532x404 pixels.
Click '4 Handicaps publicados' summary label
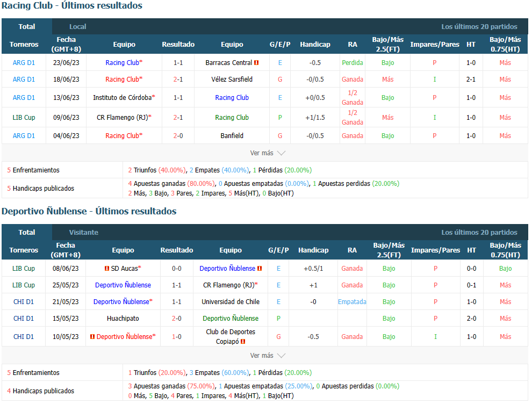41,391
